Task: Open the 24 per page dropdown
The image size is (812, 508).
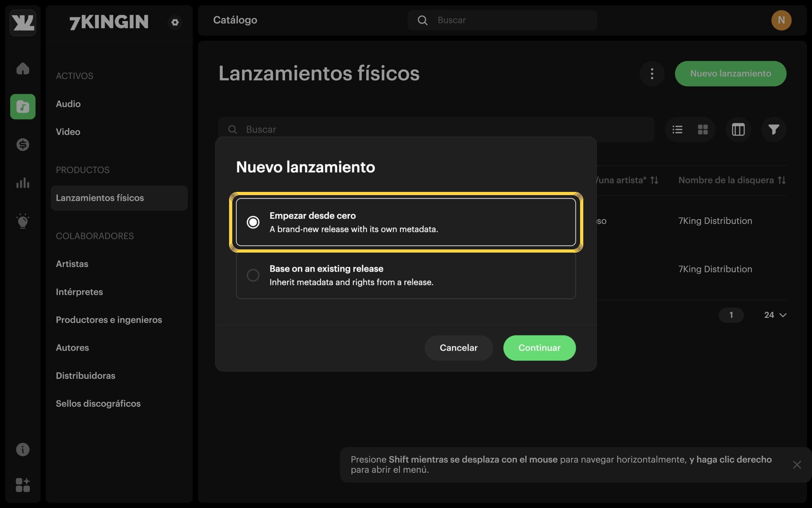Action: 775,315
